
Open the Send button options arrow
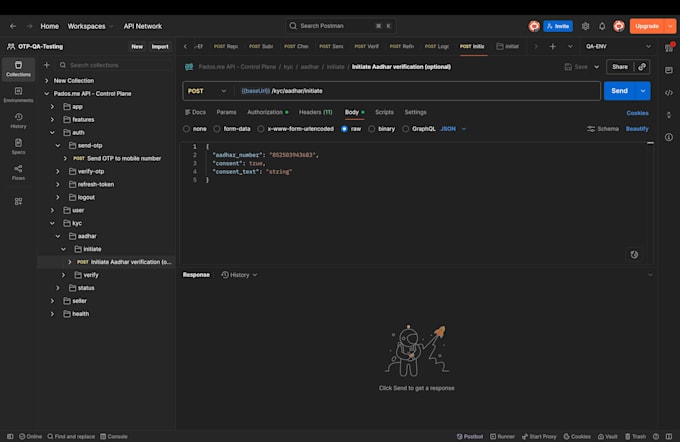coord(643,91)
